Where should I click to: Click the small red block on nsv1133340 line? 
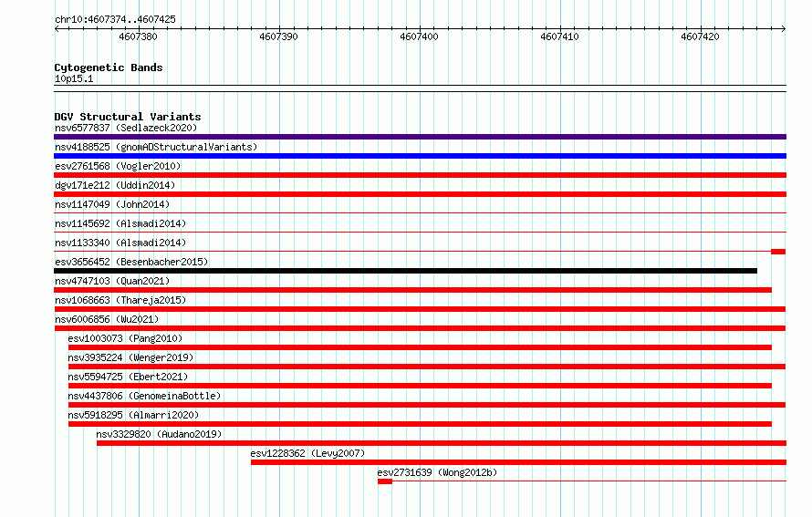778,252
